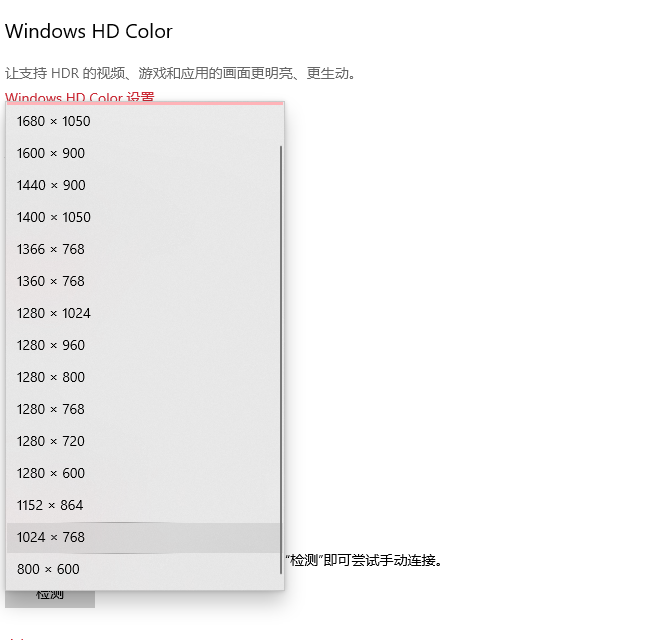Open the Windows HD Color 设置 link

click(80, 97)
